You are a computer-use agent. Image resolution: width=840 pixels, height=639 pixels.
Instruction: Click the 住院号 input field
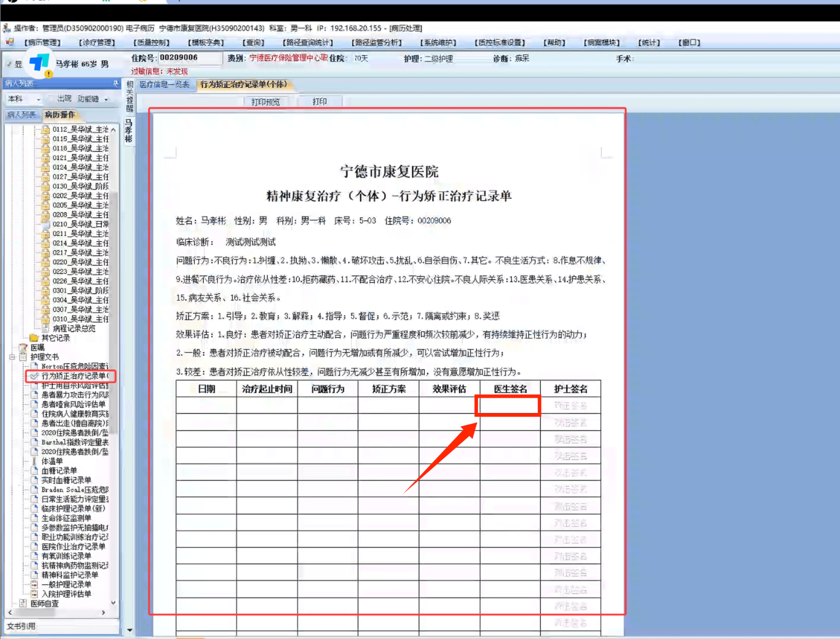click(x=190, y=58)
